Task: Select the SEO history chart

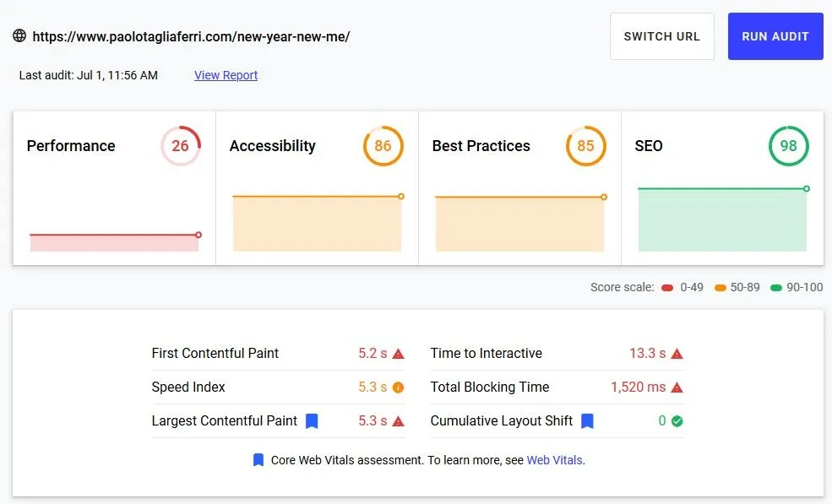Action: point(723,219)
